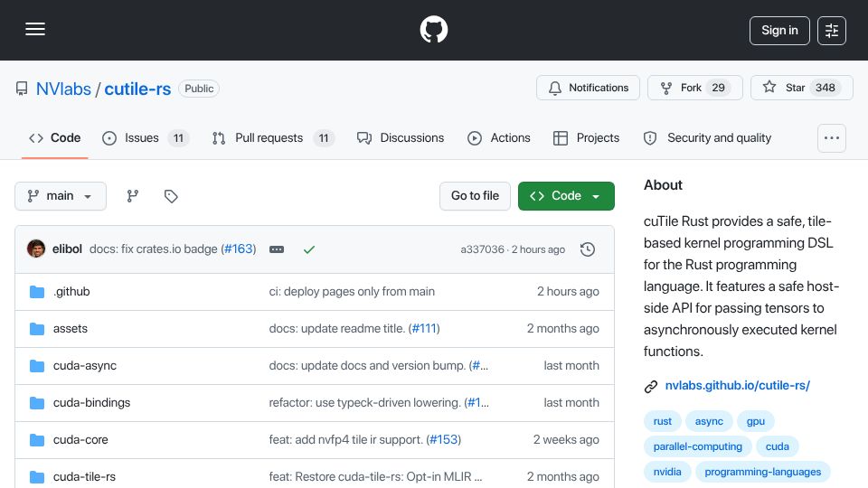This screenshot has width=868, height=488.
Task: Select the parallel-computing topic tag
Action: click(x=697, y=446)
